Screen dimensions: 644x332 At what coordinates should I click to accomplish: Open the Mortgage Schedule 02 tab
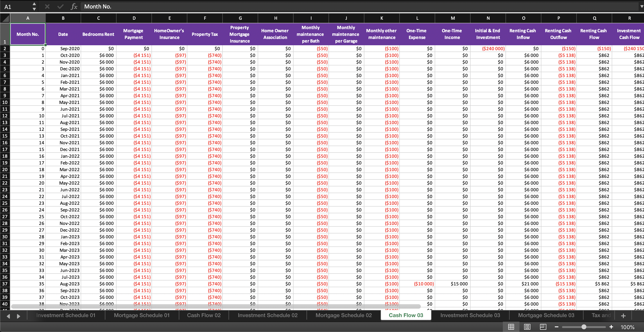(x=344, y=315)
